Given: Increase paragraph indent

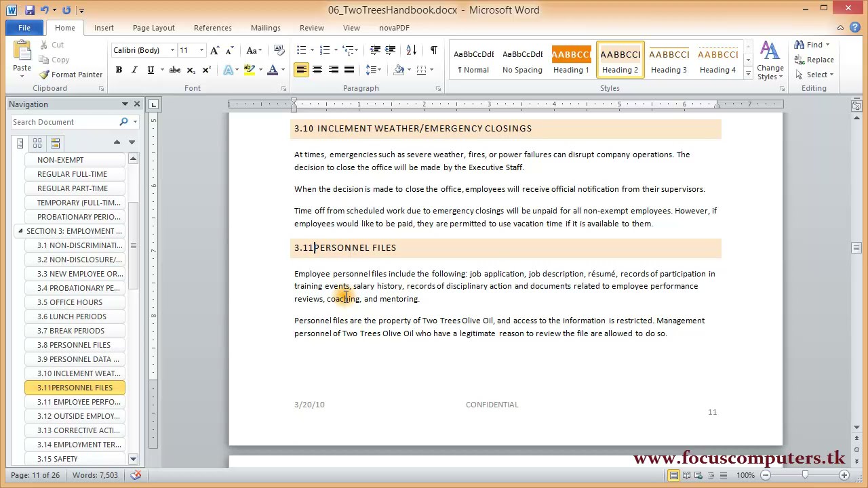Looking at the screenshot, I should coord(391,50).
